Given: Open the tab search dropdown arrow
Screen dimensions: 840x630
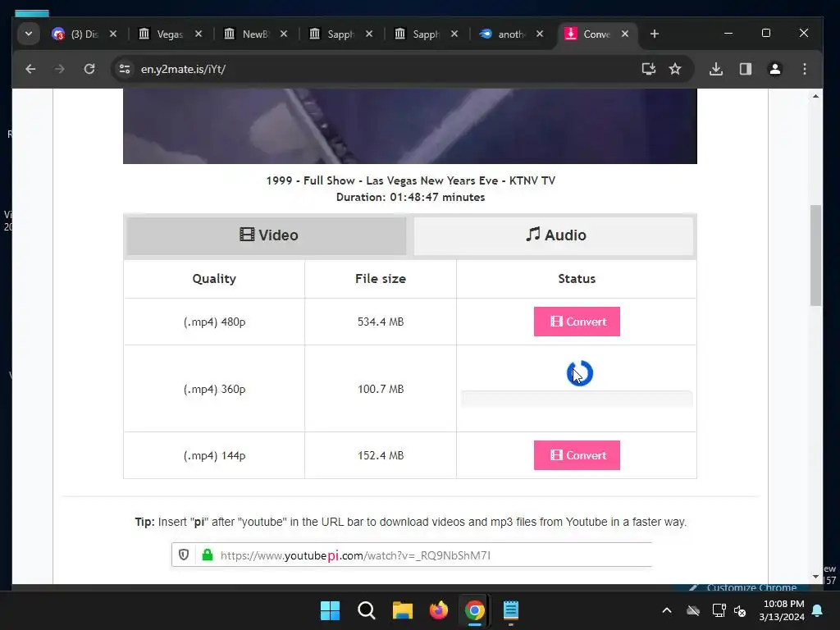Looking at the screenshot, I should click(29, 34).
